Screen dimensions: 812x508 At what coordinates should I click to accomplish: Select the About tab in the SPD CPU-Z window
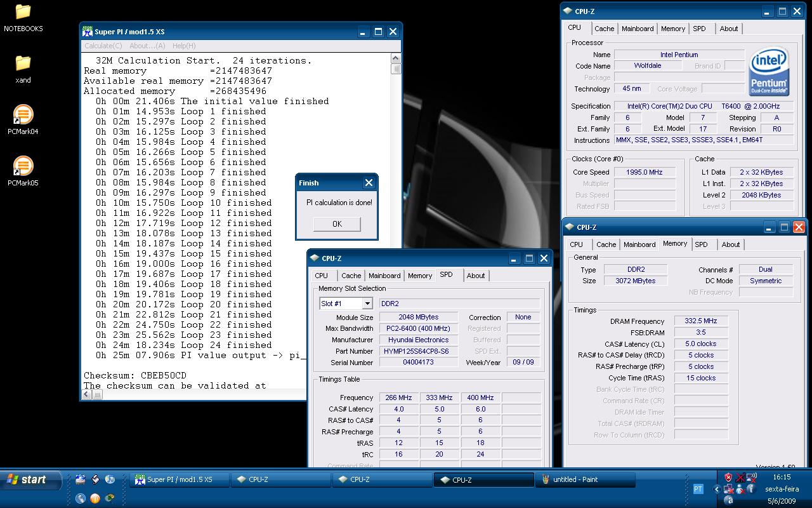[476, 276]
